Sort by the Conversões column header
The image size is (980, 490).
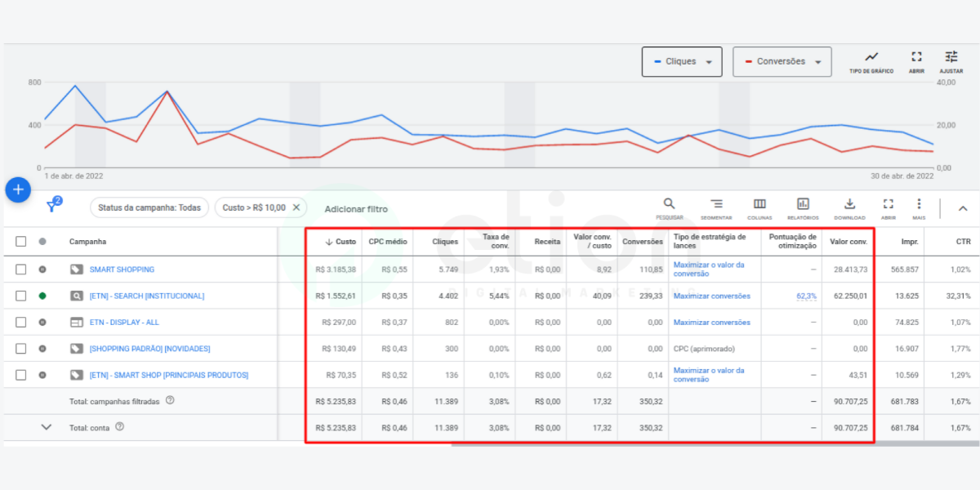click(643, 242)
